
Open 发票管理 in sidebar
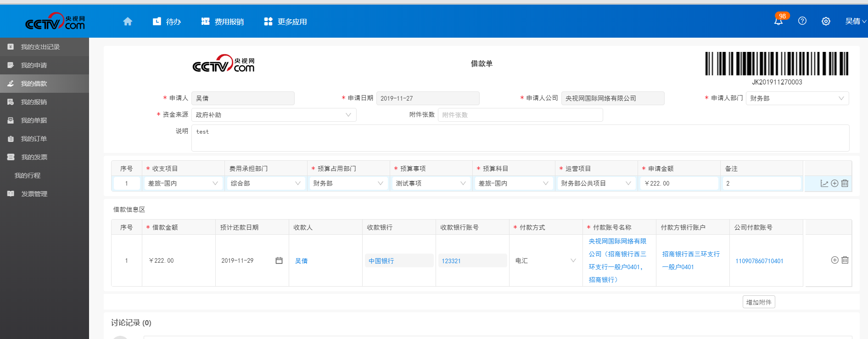pyautogui.click(x=45, y=194)
